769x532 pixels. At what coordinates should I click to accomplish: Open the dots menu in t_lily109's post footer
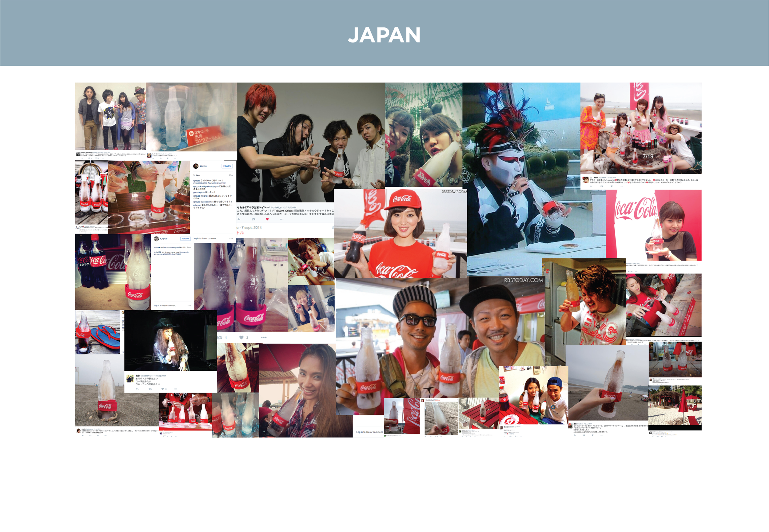(189, 306)
